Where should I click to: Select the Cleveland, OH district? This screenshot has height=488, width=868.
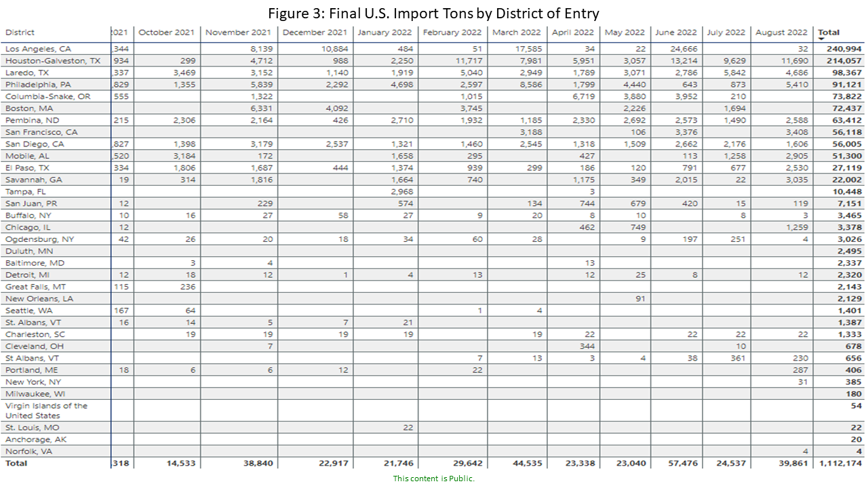tap(35, 346)
